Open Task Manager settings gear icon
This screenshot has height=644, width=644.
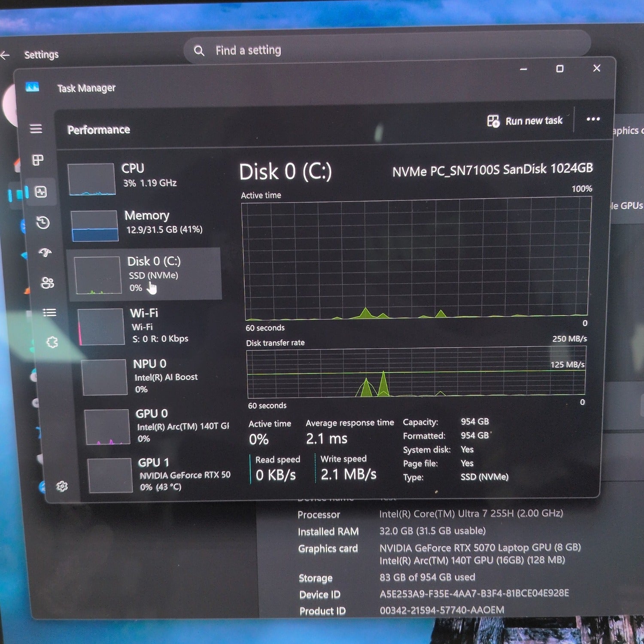62,486
